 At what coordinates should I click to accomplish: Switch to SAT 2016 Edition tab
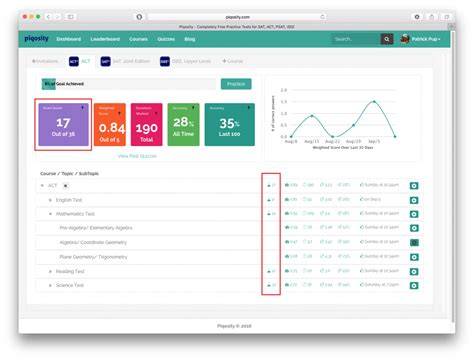(x=125, y=61)
